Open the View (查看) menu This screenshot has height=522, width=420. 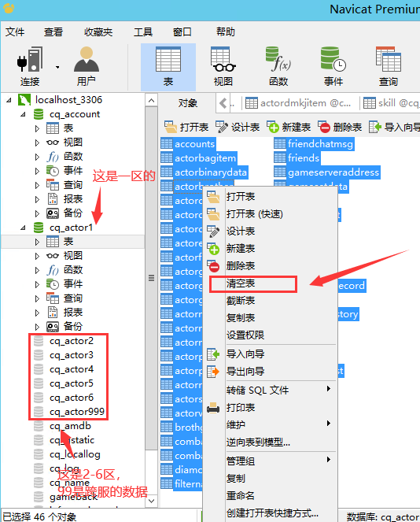53,31
